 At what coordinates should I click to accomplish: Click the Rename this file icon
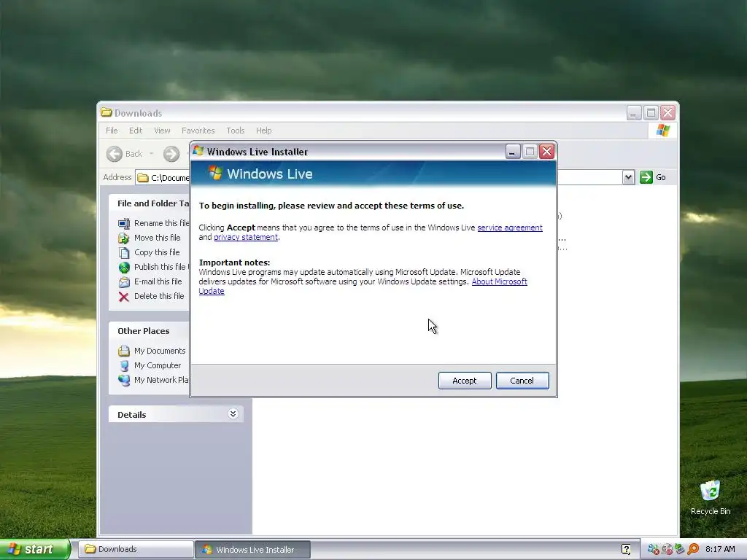click(x=124, y=223)
